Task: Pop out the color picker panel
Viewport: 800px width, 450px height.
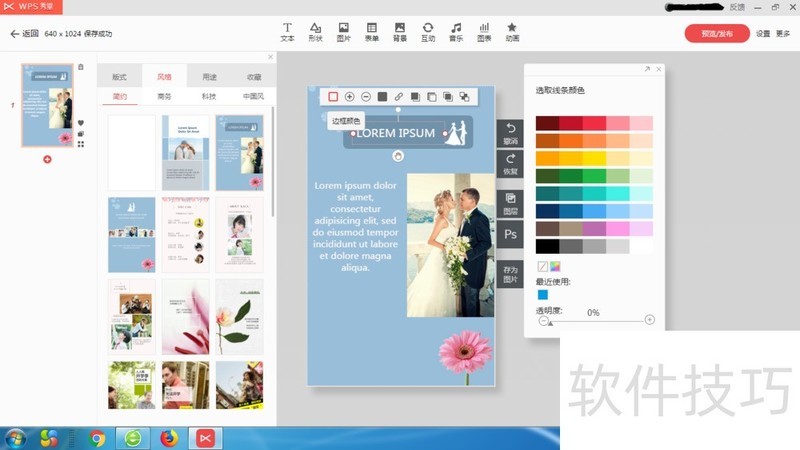Action: click(x=647, y=69)
